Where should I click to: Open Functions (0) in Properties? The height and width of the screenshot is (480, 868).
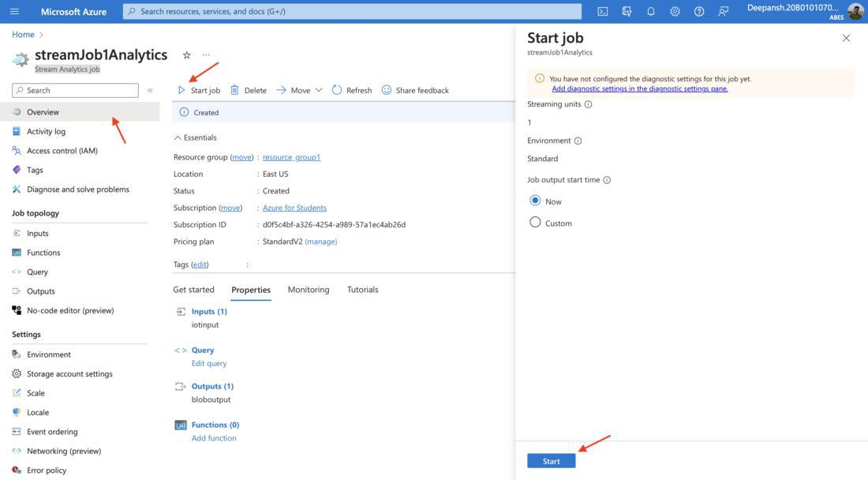[215, 425]
